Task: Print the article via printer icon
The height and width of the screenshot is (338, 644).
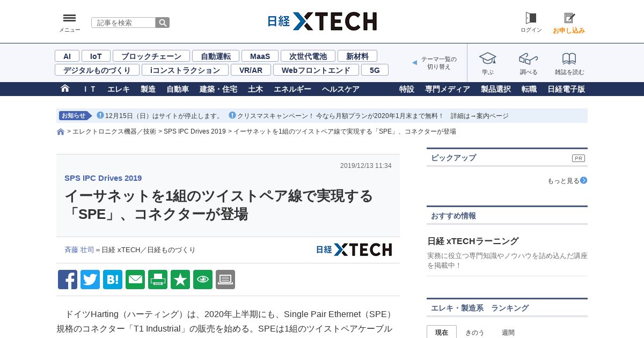Action: click(158, 280)
